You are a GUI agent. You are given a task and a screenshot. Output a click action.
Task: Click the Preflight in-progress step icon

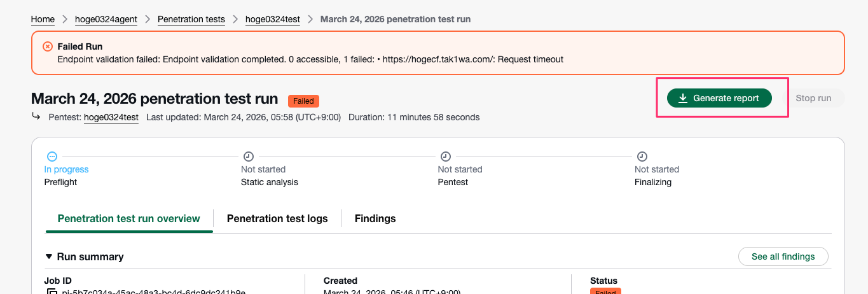click(x=52, y=156)
